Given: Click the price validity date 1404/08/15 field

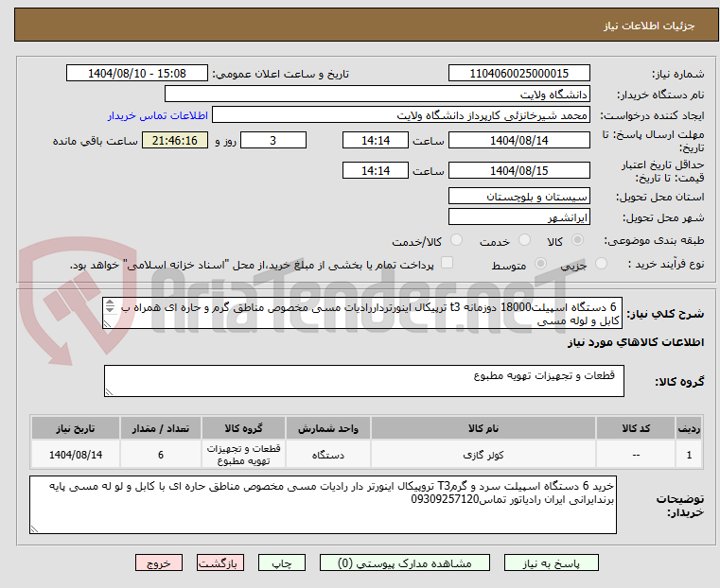Looking at the screenshot, I should click(518, 170).
